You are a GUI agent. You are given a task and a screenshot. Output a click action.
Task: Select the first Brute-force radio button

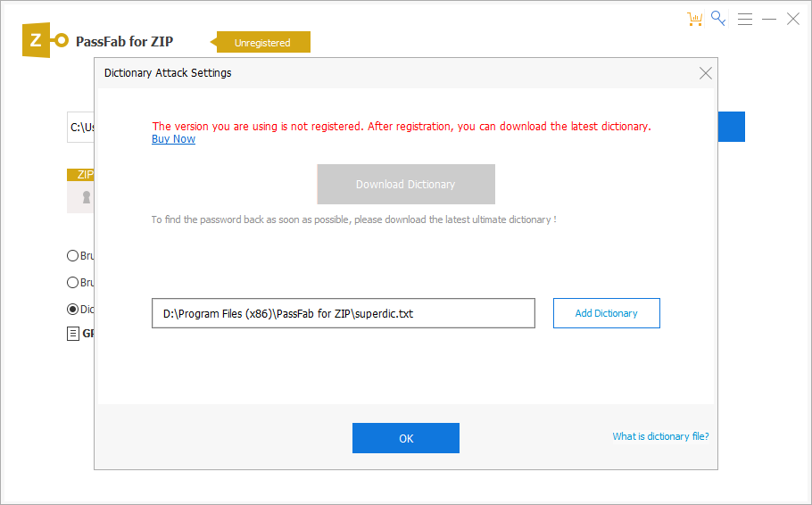pyautogui.click(x=72, y=255)
